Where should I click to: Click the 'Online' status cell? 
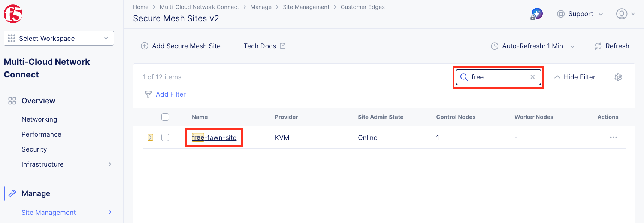(x=368, y=138)
